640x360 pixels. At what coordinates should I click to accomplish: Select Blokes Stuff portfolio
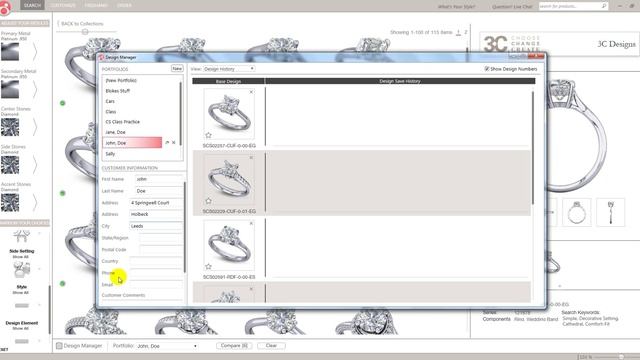pos(118,91)
